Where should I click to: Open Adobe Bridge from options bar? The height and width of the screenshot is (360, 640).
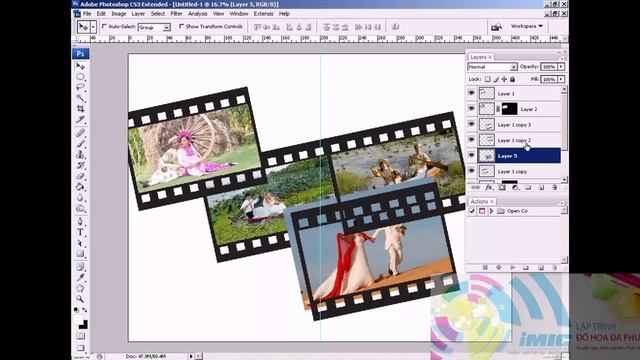(496, 27)
